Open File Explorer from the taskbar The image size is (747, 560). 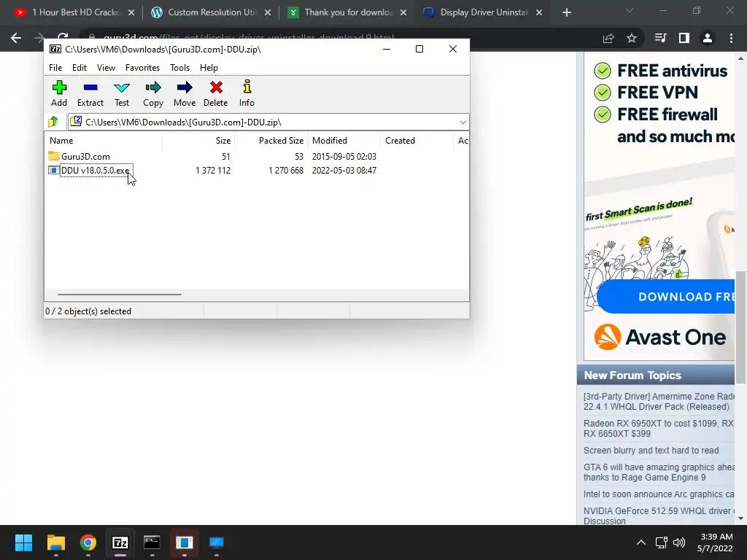click(x=55, y=542)
